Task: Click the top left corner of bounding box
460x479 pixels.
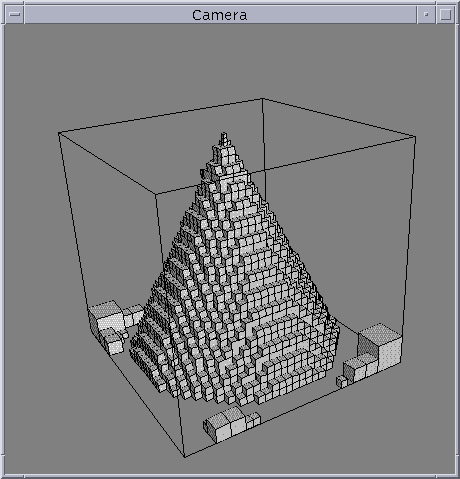Action: point(59,133)
